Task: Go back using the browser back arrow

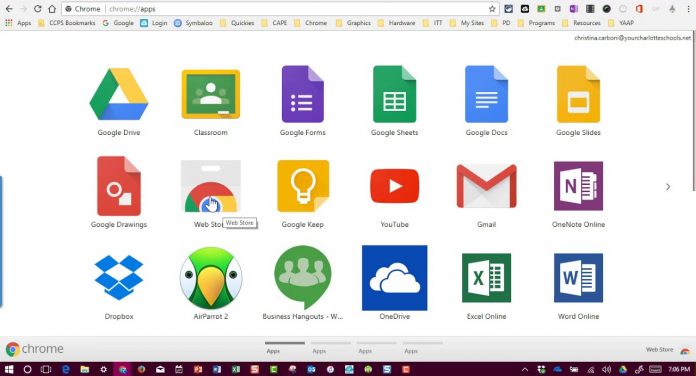Action: [9, 9]
